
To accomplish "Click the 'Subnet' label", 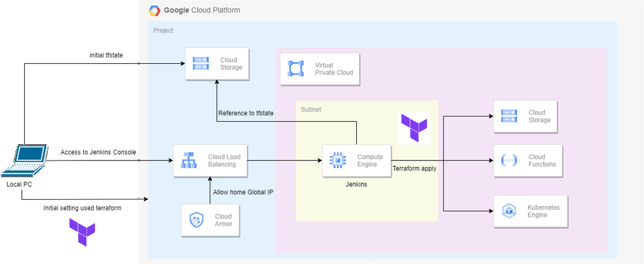I will coord(311,109).
